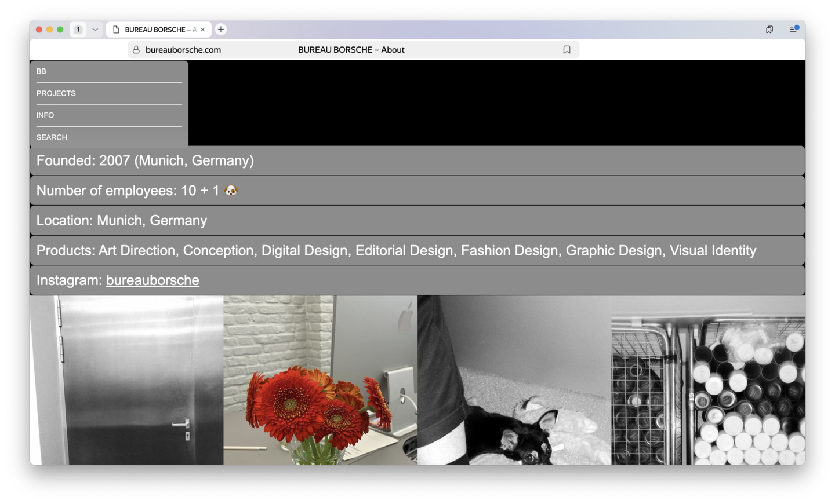Open a new tab with plus button
This screenshot has width=835, height=504.
[221, 30]
